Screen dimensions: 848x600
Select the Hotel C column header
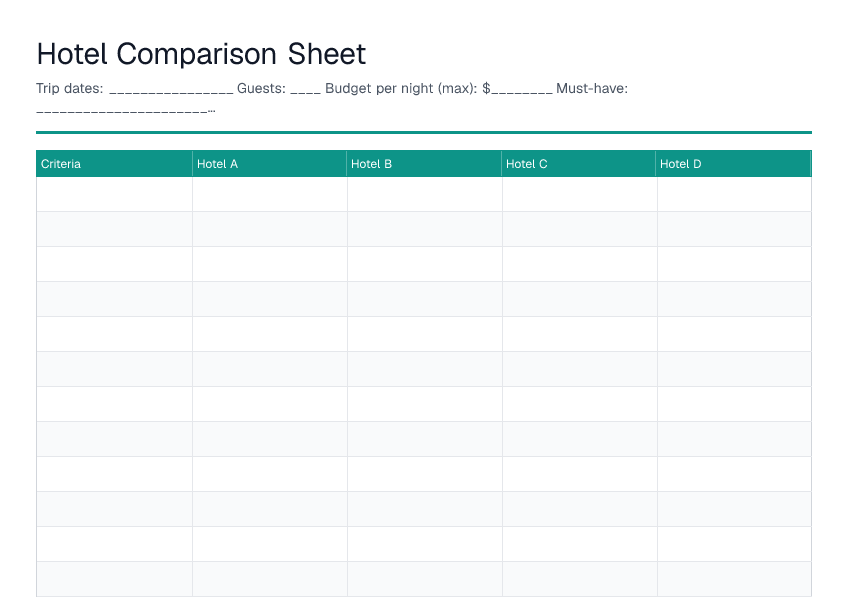pos(578,164)
